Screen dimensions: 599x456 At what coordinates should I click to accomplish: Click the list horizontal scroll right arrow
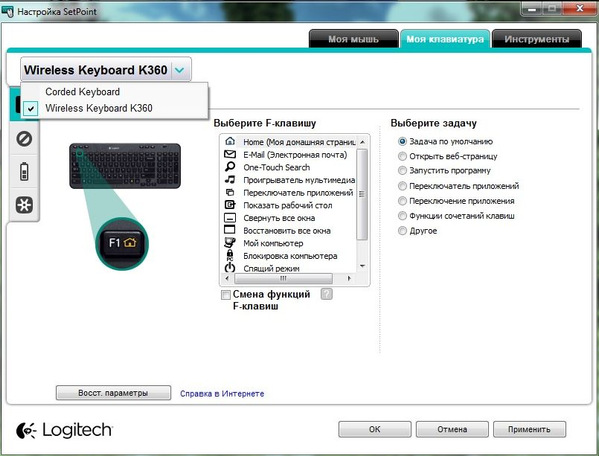coord(349,278)
